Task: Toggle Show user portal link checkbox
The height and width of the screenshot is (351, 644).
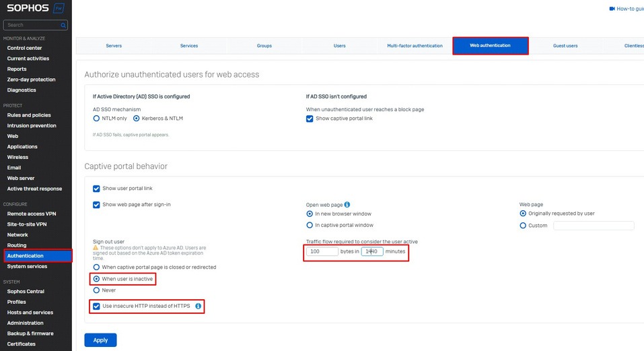Action: [x=96, y=188]
